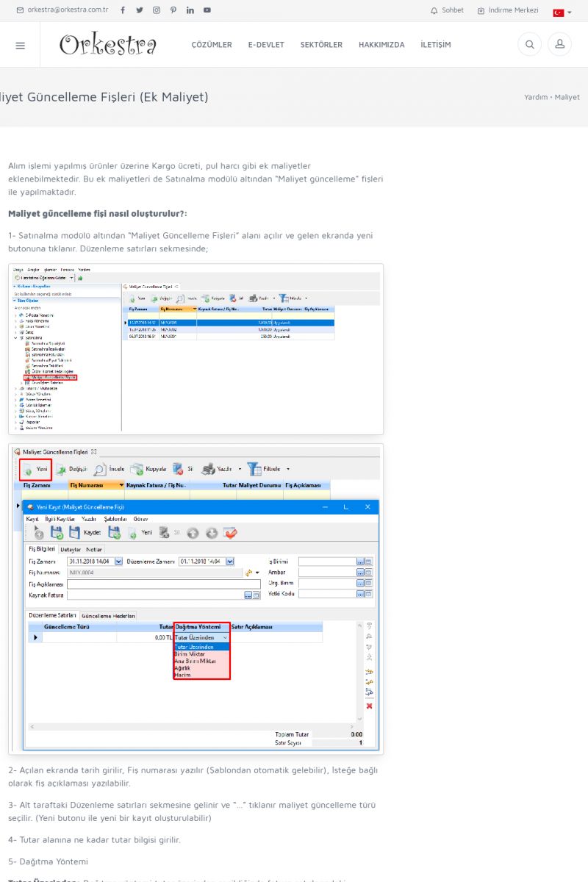Screen dimensions: 588x882
Task: Open the ÇÖZÜMLER menu
Action: coord(212,45)
